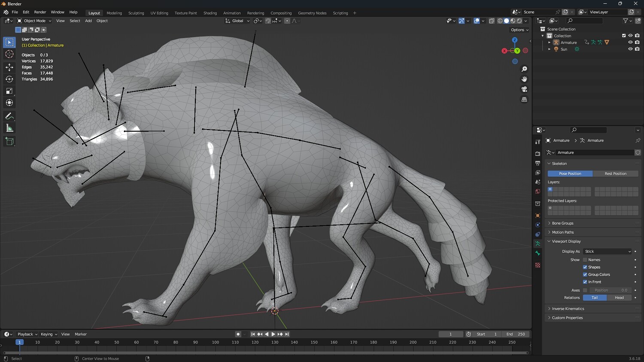Viewport: 644px width, 362px height.
Task: Collapse the Skeleton panel
Action: (559, 163)
